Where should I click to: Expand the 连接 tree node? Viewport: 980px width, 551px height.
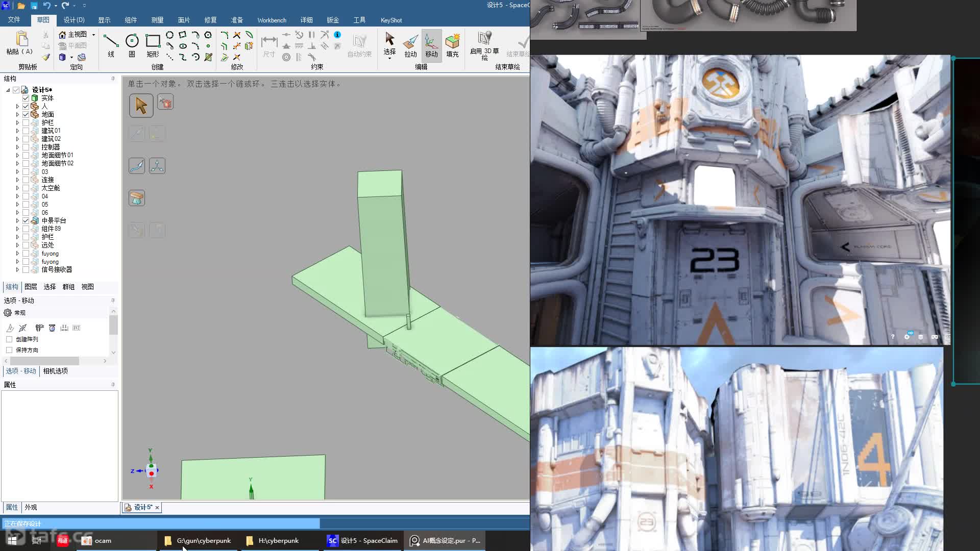point(17,180)
